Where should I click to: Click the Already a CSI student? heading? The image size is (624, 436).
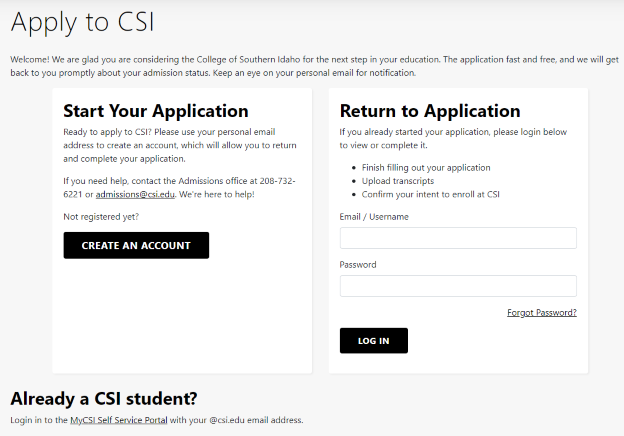tap(104, 397)
